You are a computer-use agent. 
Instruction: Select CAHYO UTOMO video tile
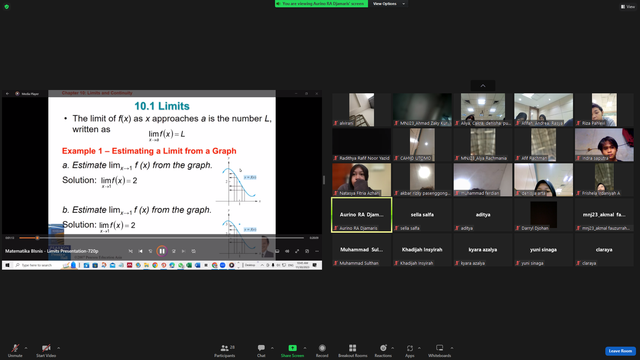pyautogui.click(x=422, y=145)
